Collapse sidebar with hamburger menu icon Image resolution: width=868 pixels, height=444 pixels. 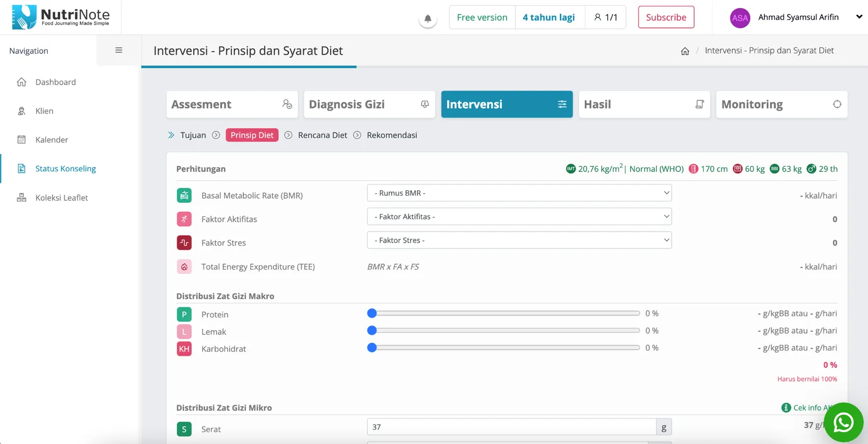click(x=119, y=50)
